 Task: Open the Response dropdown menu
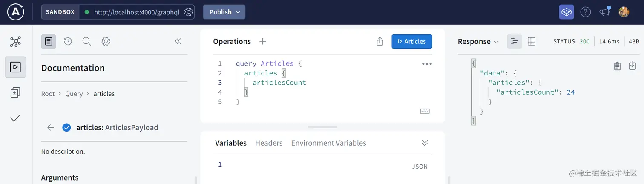point(478,41)
